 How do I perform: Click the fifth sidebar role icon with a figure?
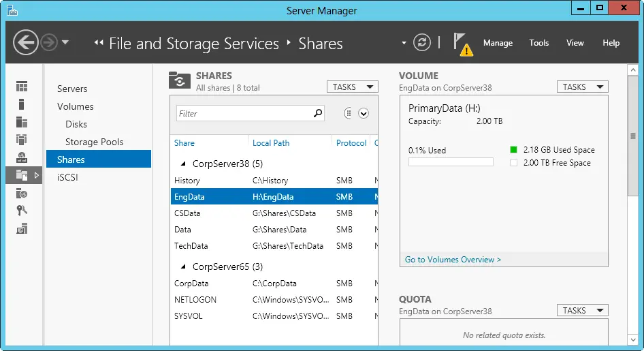(x=22, y=157)
